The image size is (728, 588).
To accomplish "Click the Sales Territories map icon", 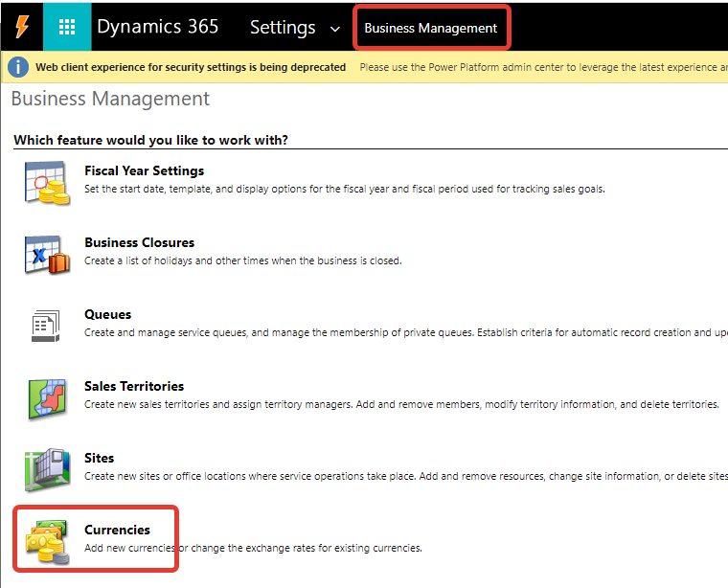I will (47, 398).
